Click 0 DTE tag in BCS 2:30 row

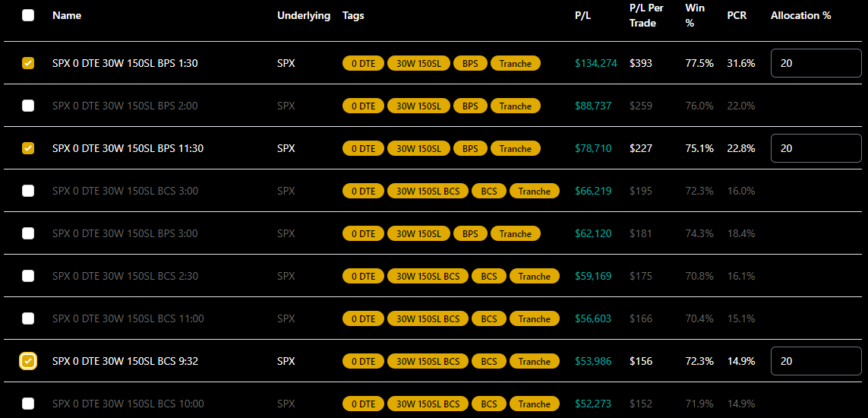pyautogui.click(x=363, y=277)
